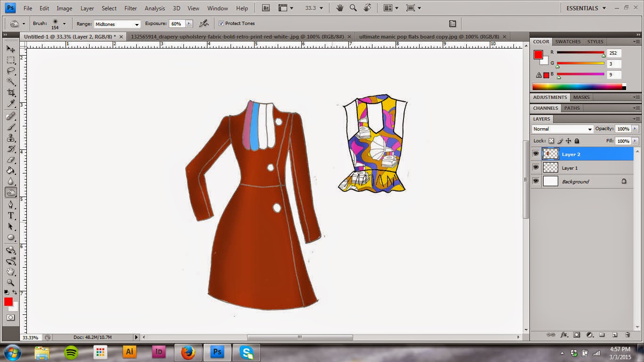Select the Crop tool
Image resolution: width=644 pixels, height=362 pixels.
coord(11,93)
